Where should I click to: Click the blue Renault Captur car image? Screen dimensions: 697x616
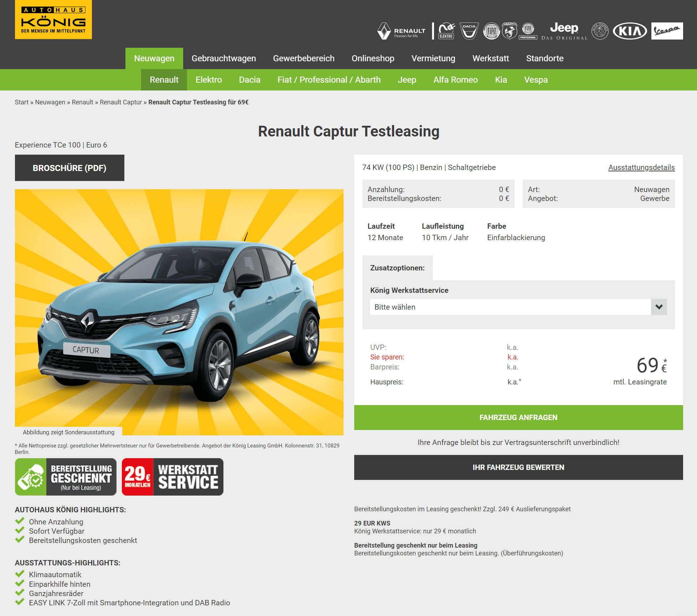[x=179, y=312]
